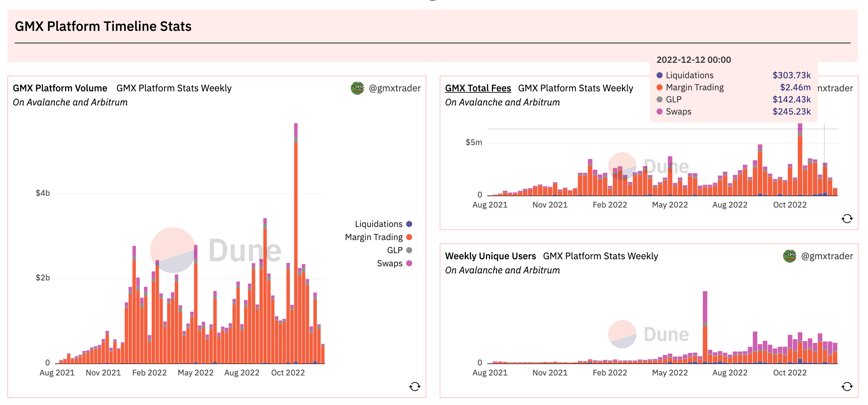Click Weekly Unique Users chart title
Image resolution: width=868 pixels, height=405 pixels.
coord(490,256)
